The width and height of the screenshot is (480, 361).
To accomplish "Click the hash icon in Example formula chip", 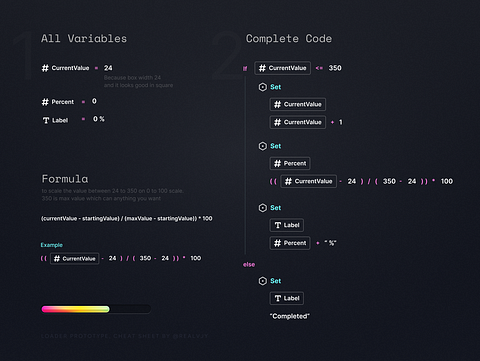I will (x=57, y=259).
